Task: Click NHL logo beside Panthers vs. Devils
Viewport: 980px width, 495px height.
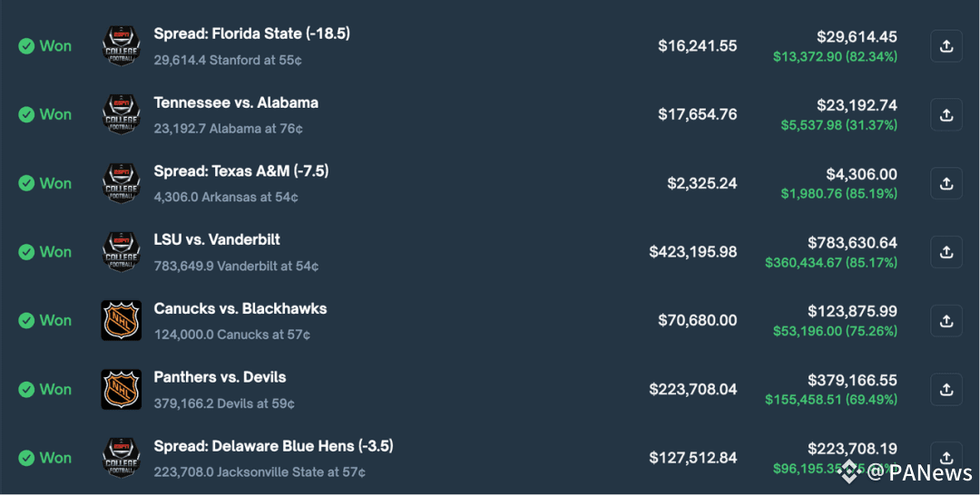Action: 122,390
